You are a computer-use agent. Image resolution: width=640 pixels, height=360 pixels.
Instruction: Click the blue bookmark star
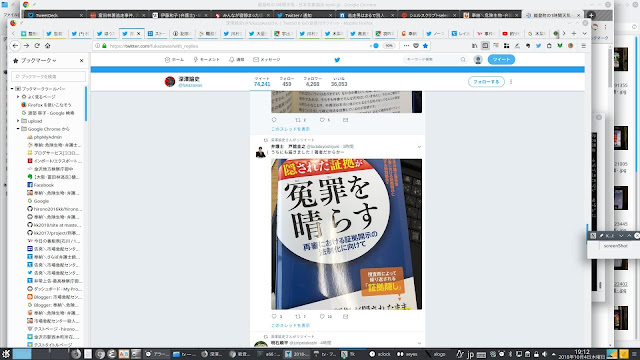coord(425,46)
